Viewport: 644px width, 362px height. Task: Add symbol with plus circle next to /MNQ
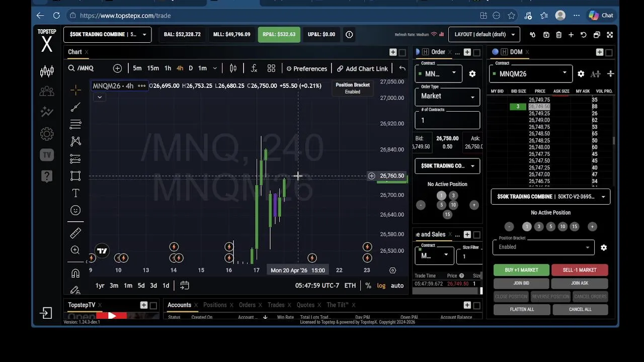[117, 68]
